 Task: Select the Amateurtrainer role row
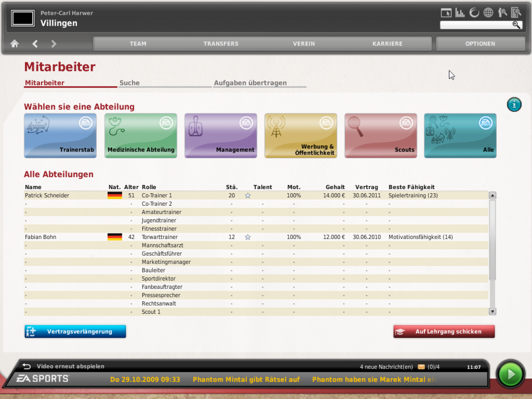tap(256, 212)
